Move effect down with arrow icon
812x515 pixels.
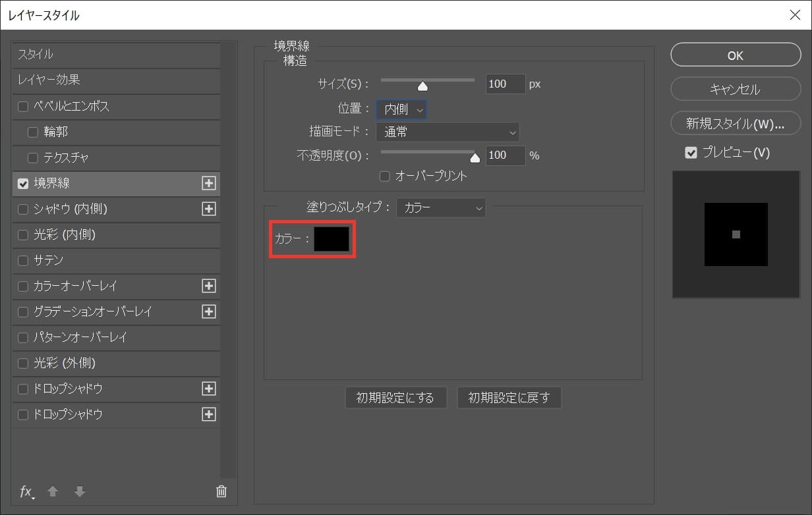80,491
